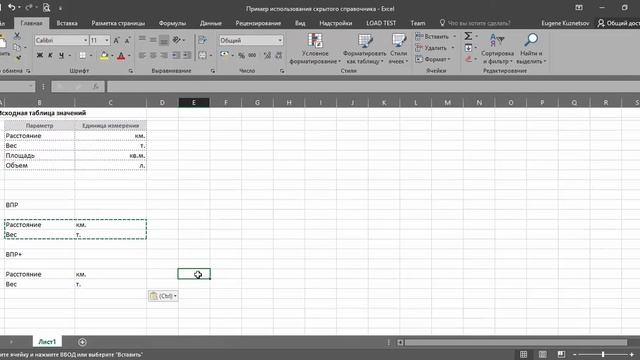Decrease font size with small A button
640x360 pixels.
point(127,40)
